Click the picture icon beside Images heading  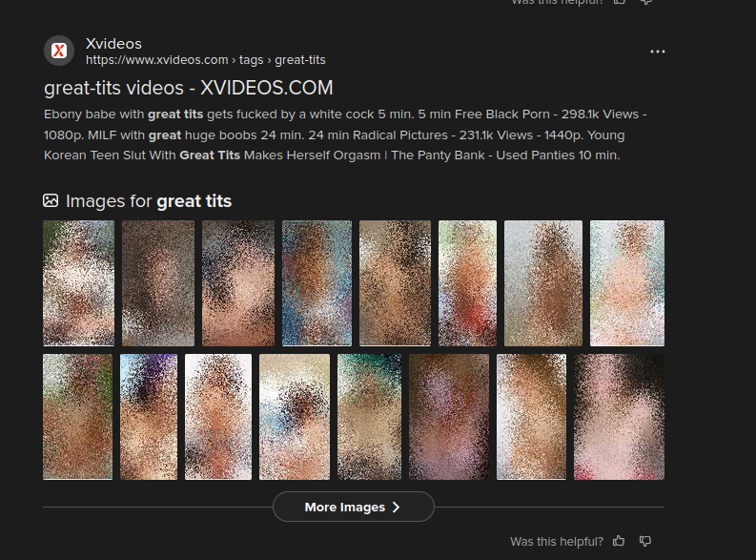[51, 200]
